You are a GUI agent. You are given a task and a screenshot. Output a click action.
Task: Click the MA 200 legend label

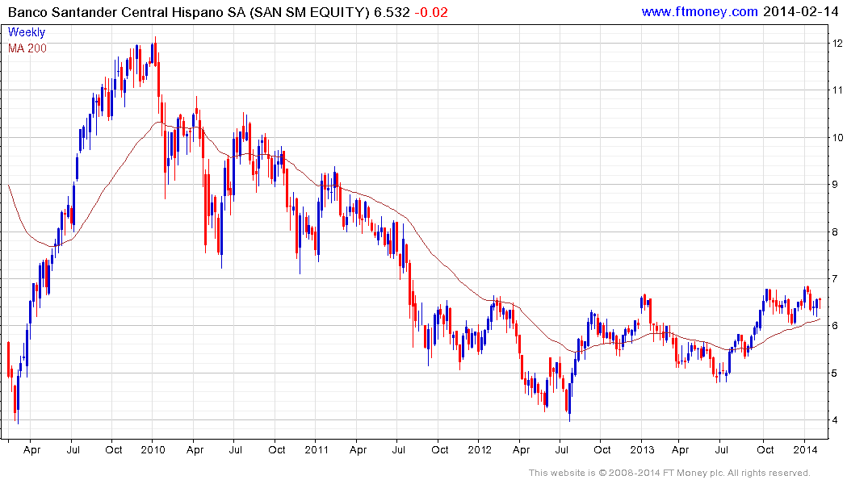[27, 48]
